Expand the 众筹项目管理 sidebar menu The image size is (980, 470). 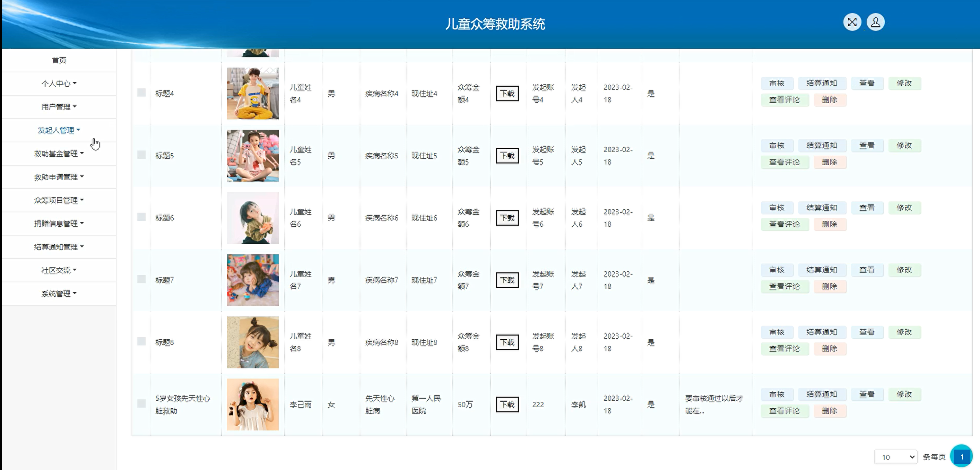tap(59, 200)
